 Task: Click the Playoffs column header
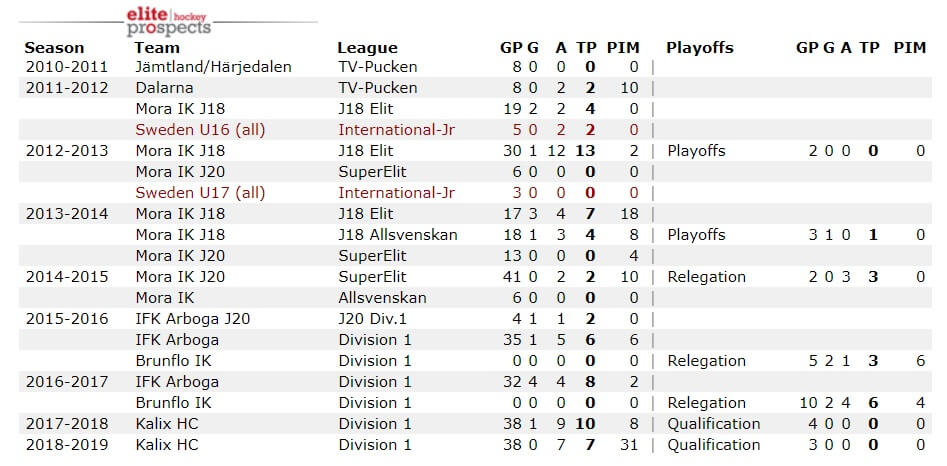click(x=699, y=48)
